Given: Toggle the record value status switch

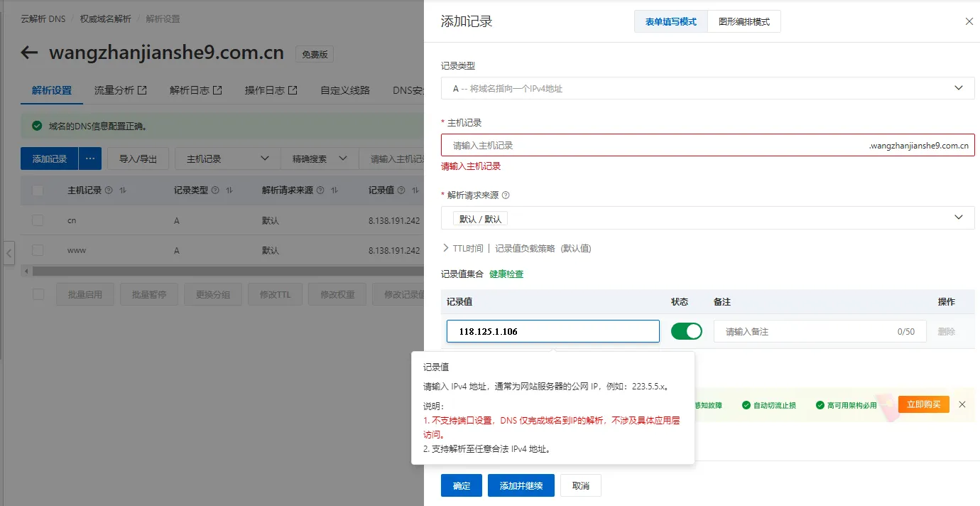Looking at the screenshot, I should pyautogui.click(x=686, y=331).
